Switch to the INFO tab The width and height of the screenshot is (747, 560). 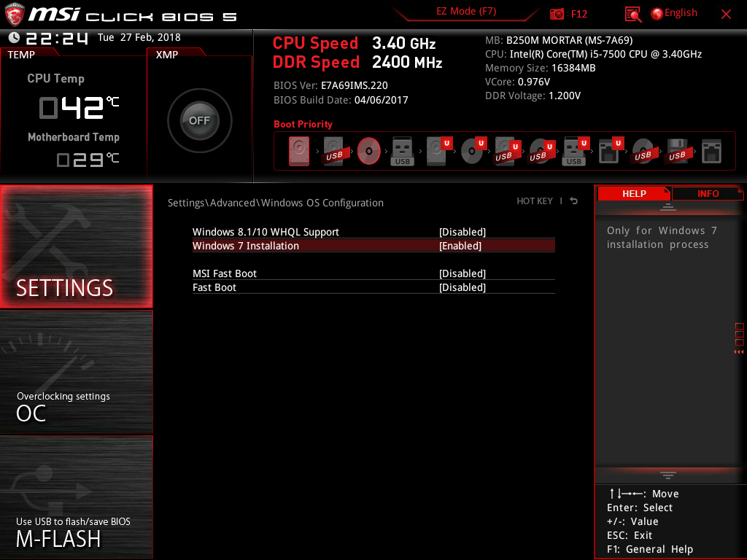tap(708, 194)
